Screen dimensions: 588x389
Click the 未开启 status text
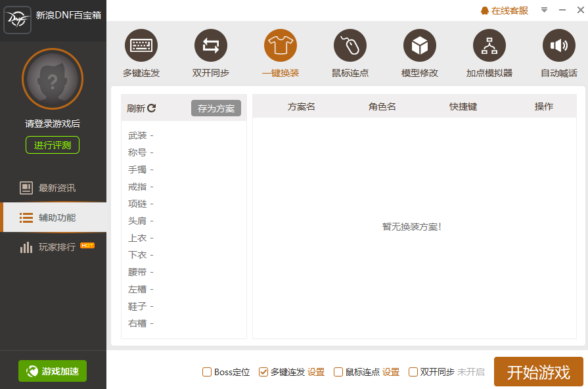tap(471, 372)
